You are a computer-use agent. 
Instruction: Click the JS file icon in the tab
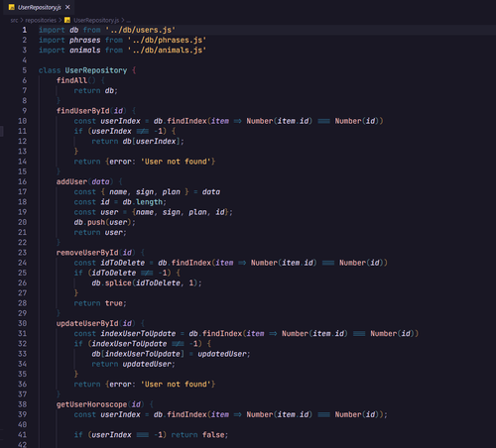(x=12, y=7)
